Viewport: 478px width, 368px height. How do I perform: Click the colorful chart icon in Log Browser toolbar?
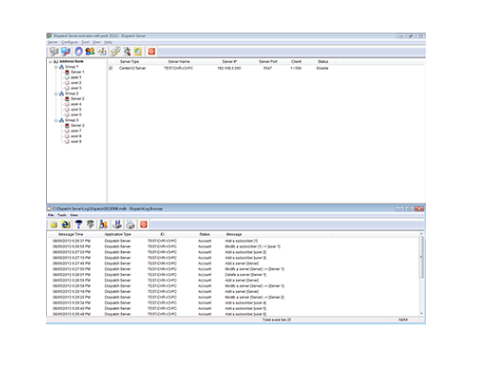[103, 225]
